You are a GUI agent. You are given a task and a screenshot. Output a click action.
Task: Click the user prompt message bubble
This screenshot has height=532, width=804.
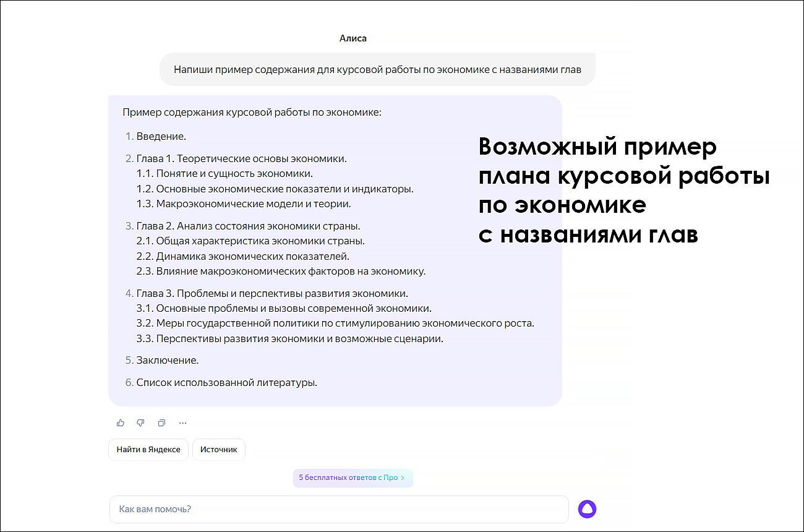[x=377, y=69]
